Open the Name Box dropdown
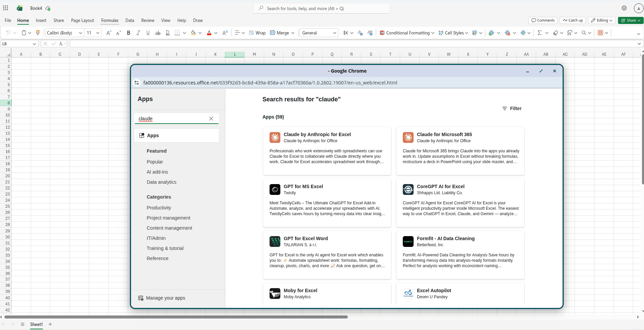Screen dimensions: 644x330 click(x=34, y=44)
